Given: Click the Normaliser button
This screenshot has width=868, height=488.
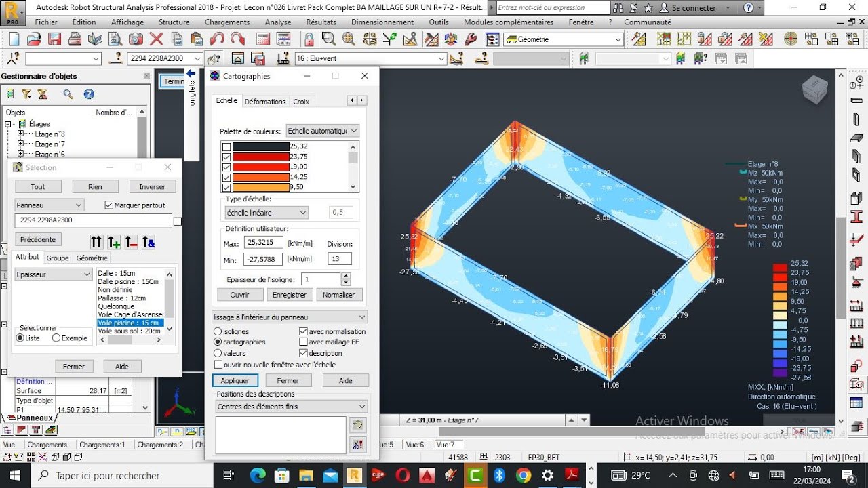Looking at the screenshot, I should pos(338,295).
